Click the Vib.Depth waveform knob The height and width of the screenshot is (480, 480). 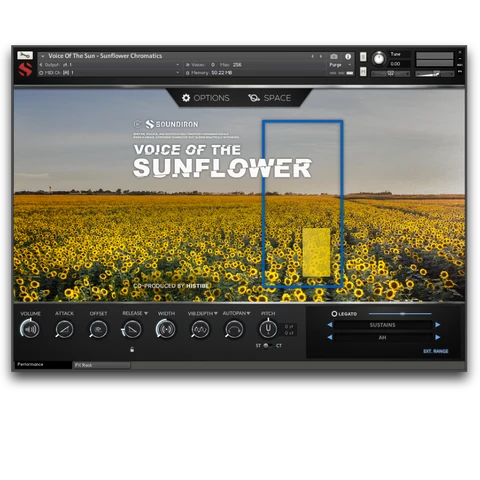(200, 329)
